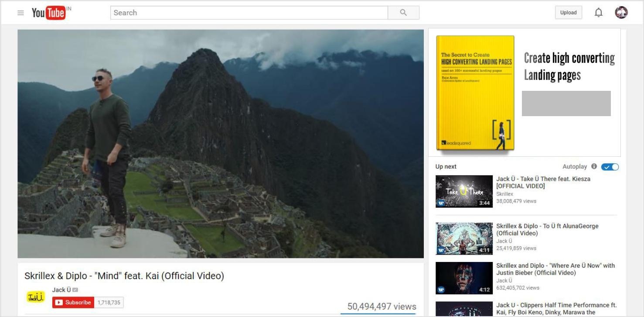Open the account avatar menu
The height and width of the screenshot is (317, 644).
tap(621, 13)
